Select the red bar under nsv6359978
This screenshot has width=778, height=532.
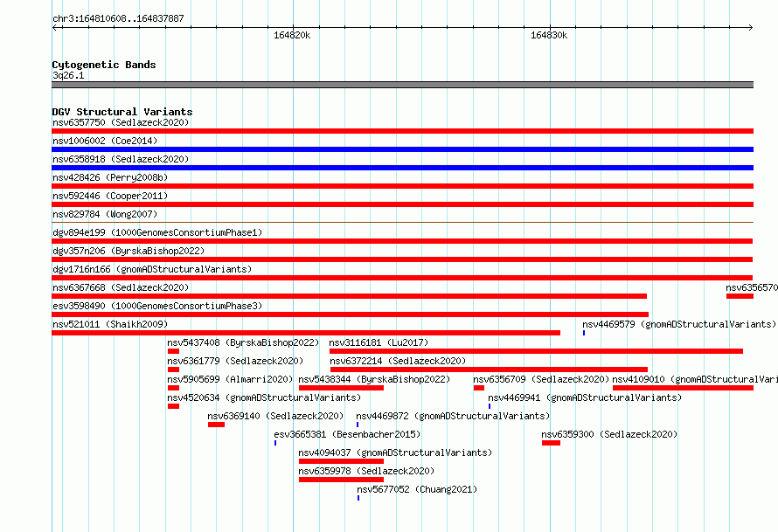[x=342, y=480]
